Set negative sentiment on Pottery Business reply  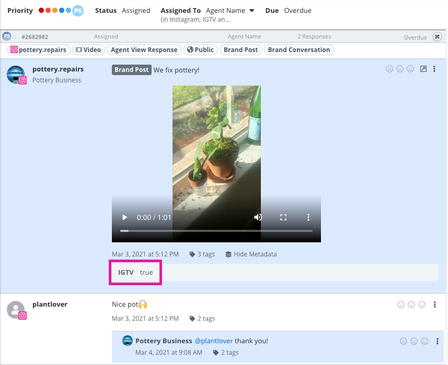(x=403, y=341)
